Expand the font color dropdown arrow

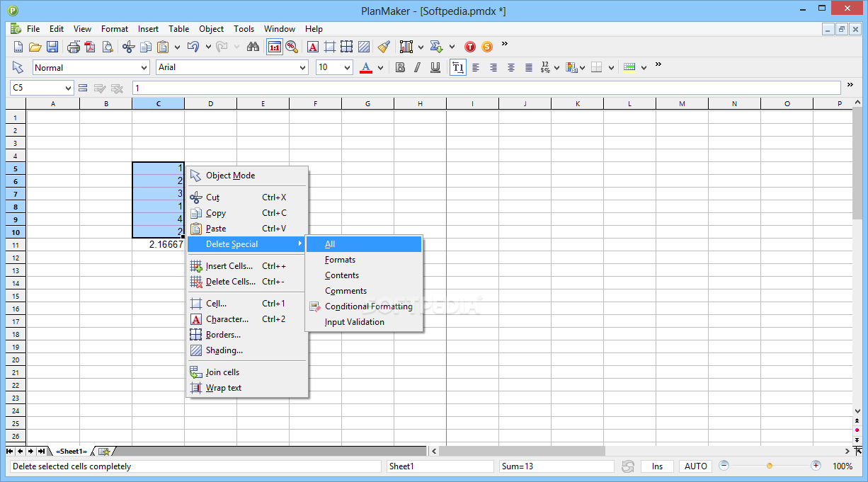click(x=380, y=68)
